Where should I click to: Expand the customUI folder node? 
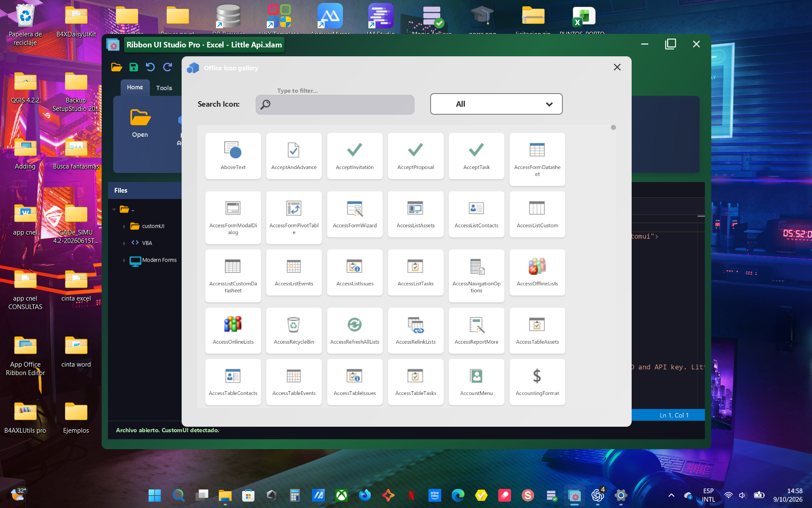tap(124, 226)
